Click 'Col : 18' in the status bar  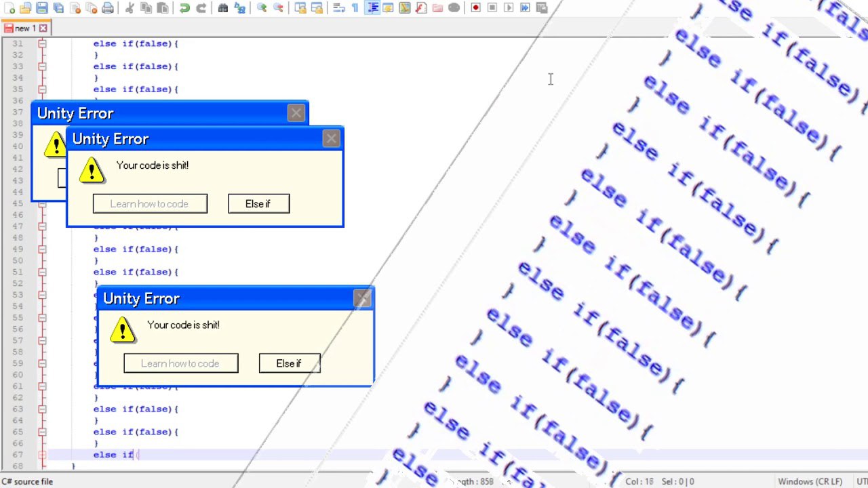(639, 482)
